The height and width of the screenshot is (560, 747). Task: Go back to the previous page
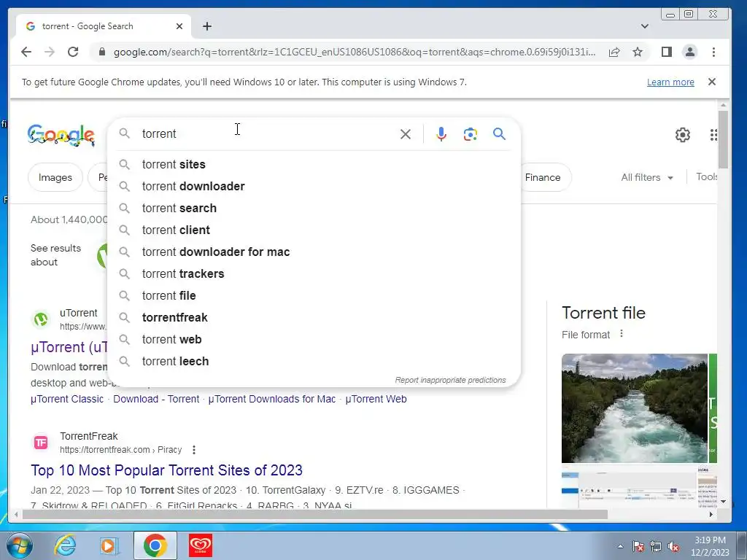point(26,52)
